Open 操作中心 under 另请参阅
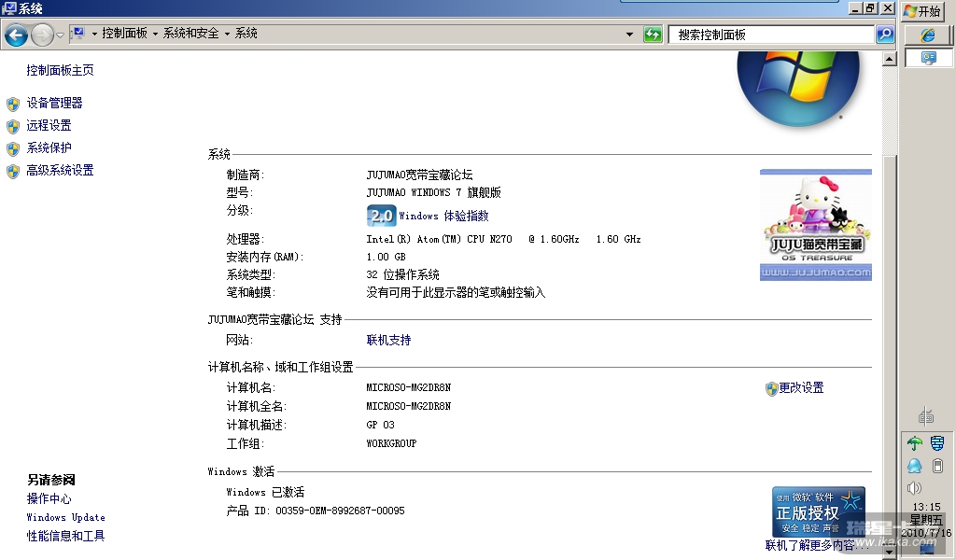This screenshot has width=956, height=560. [49, 498]
